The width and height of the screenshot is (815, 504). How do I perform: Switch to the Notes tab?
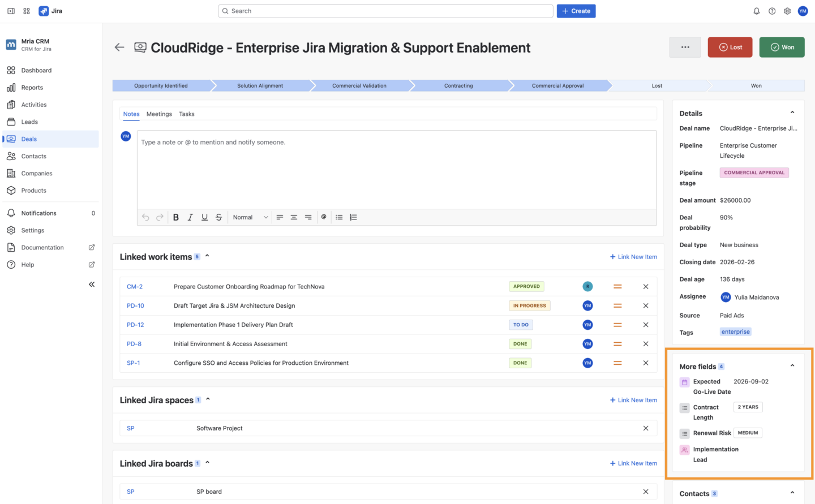pyautogui.click(x=131, y=114)
